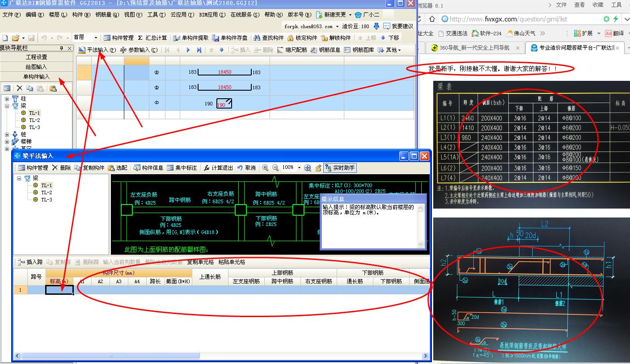Click 复制单元格 in beam dialog
The image size is (630, 364).
pyautogui.click(x=200, y=262)
